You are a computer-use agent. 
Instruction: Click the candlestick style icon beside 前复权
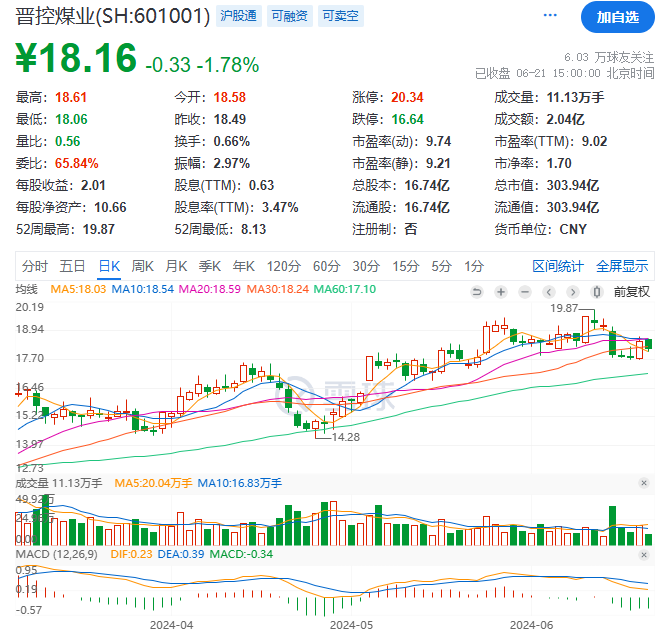597,292
